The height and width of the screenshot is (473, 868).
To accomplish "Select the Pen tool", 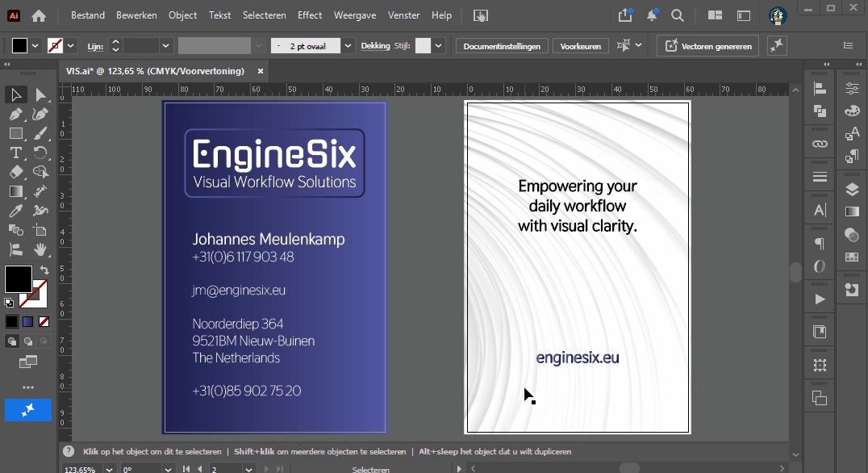I will click(x=15, y=114).
